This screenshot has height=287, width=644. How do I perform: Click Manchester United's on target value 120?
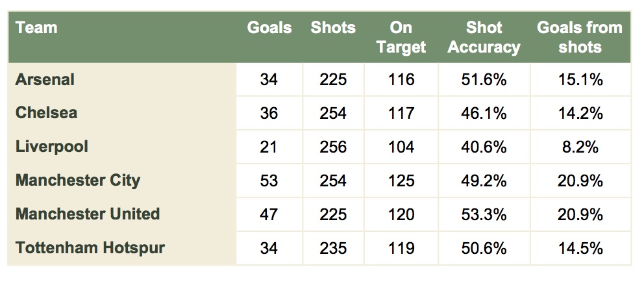[x=401, y=215]
